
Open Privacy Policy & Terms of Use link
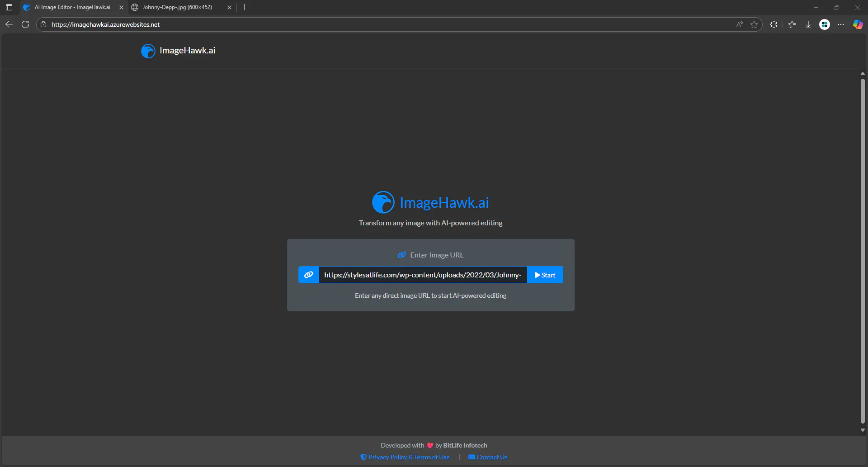(x=405, y=457)
